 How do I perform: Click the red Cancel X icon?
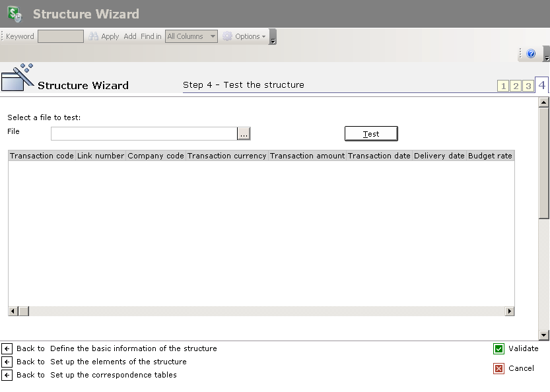tap(498, 369)
